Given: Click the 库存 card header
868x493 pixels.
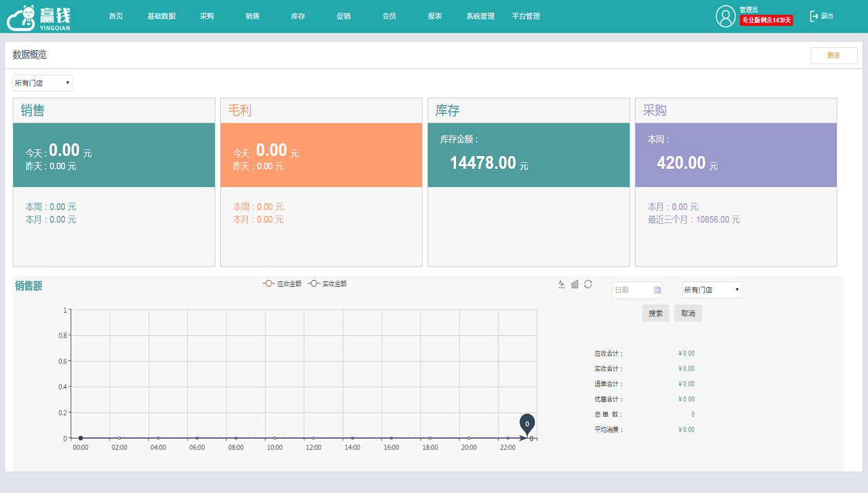Looking at the screenshot, I should click(529, 111).
